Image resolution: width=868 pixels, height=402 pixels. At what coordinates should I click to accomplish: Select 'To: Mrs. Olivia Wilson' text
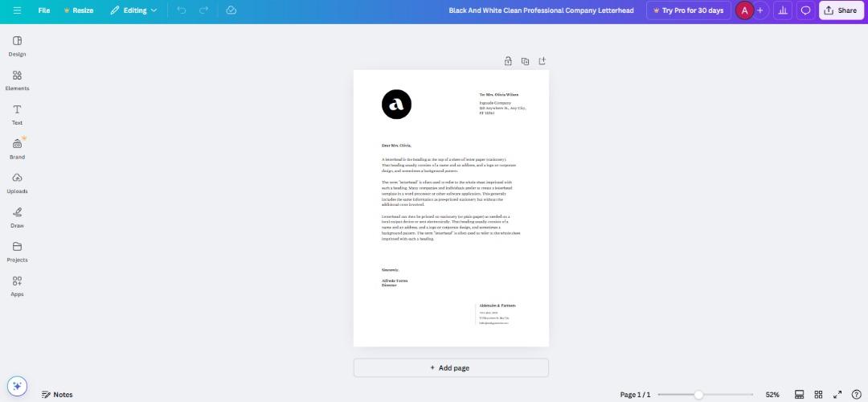[499, 95]
